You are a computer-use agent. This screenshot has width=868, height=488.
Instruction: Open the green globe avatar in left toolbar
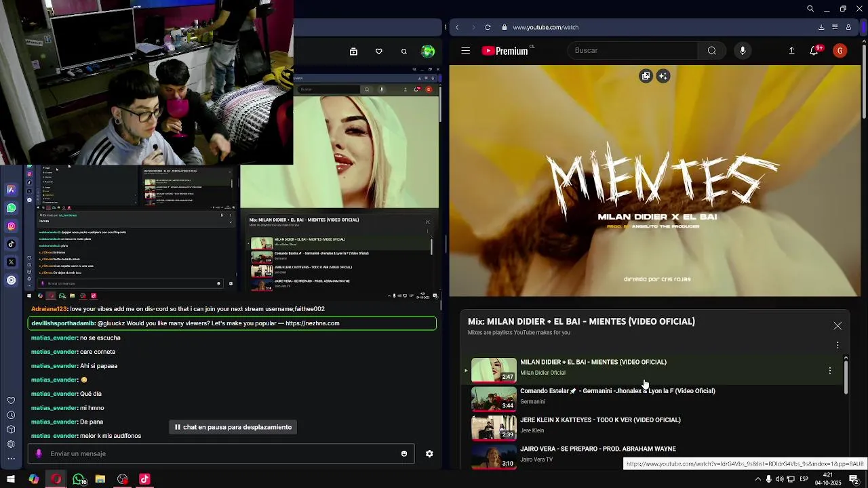pos(428,52)
